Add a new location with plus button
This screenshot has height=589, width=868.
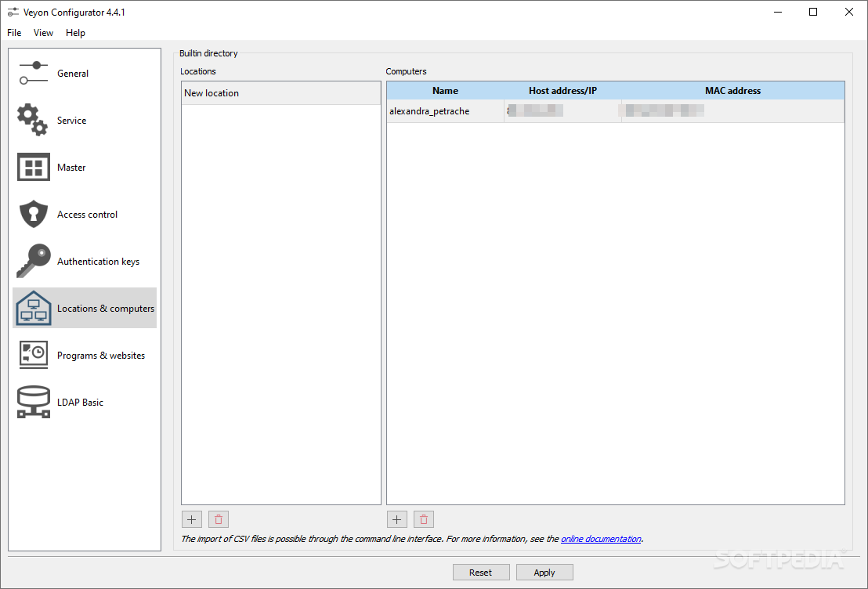click(x=191, y=519)
